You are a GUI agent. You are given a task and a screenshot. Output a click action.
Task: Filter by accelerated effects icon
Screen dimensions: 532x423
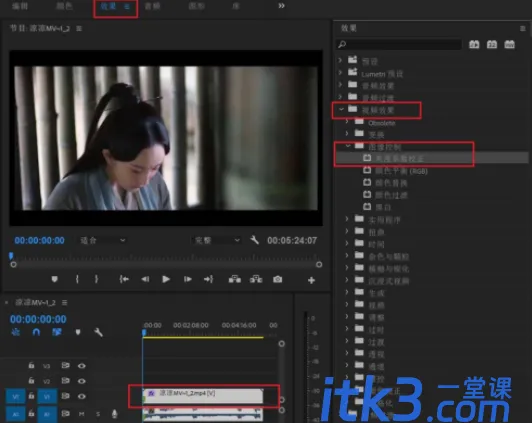coord(474,44)
